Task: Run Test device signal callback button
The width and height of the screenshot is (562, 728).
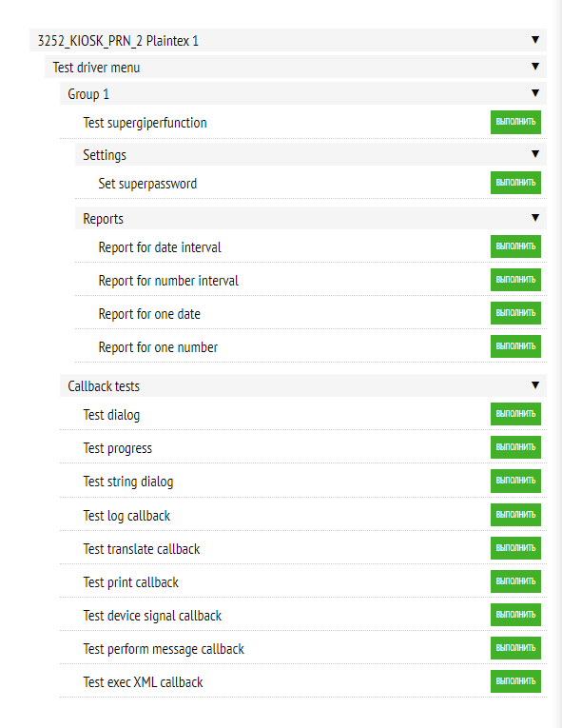Action: point(515,615)
